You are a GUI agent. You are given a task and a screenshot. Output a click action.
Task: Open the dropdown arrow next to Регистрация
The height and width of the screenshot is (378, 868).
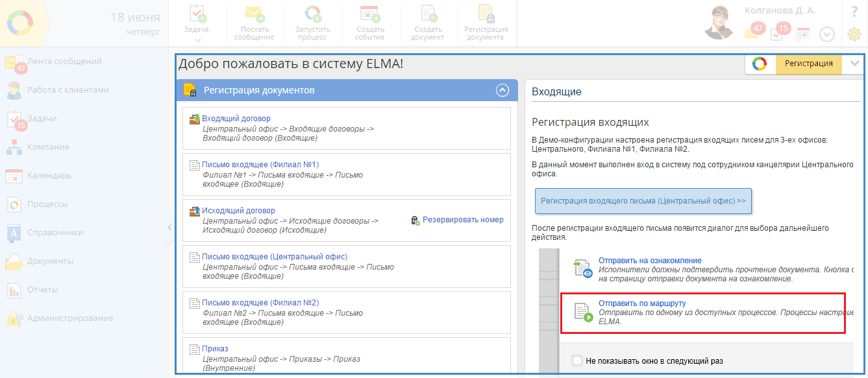(854, 64)
